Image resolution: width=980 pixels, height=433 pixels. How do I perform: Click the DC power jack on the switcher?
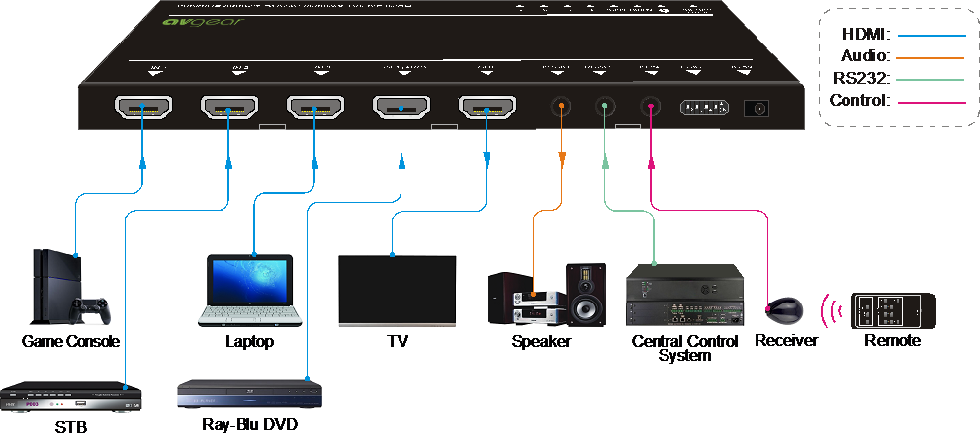pyautogui.click(x=759, y=109)
